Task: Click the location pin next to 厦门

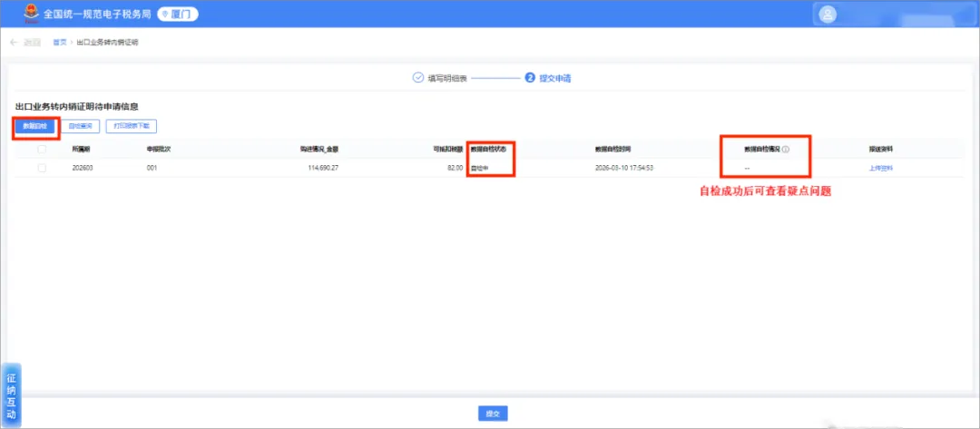Action: click(x=166, y=15)
